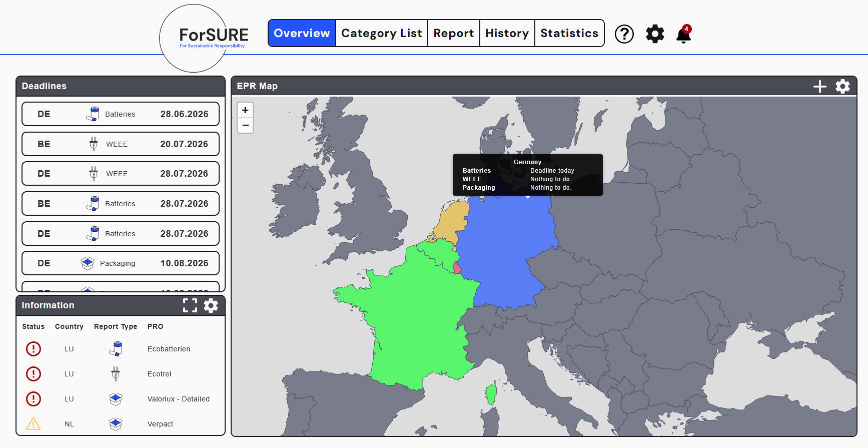Click the battery icon in BE 28.07.2026 deadline
The height and width of the screenshot is (448, 868).
pyautogui.click(x=93, y=204)
